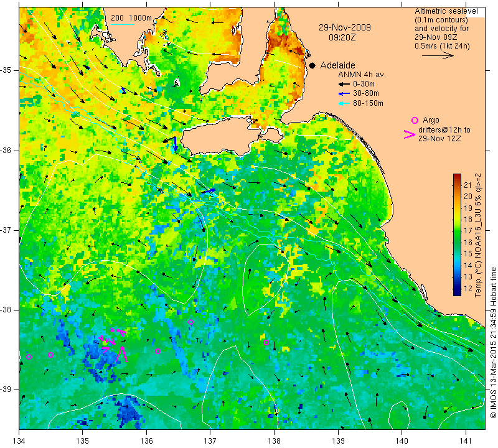This screenshot has width=498, height=448.
Task: Click the dark blue bottom of the temperature colorbar
Action: (x=457, y=293)
